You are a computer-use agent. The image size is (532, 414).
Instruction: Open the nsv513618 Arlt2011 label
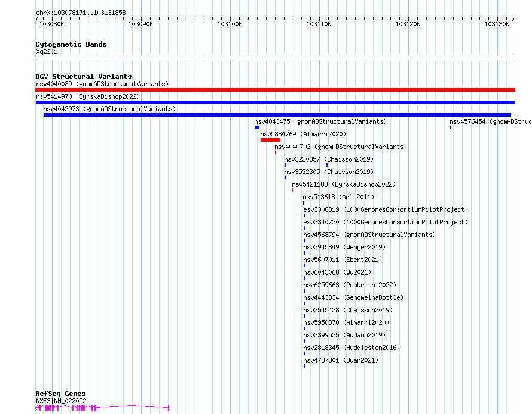(338, 197)
